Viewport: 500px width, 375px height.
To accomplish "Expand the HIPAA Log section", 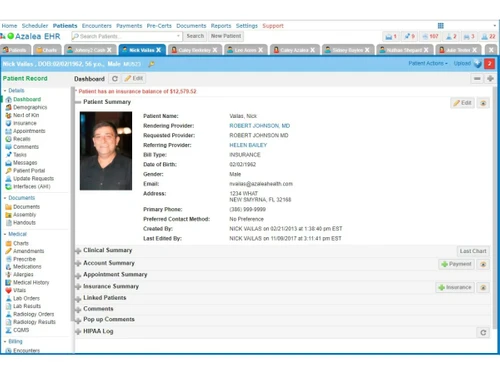I will (x=78, y=332).
